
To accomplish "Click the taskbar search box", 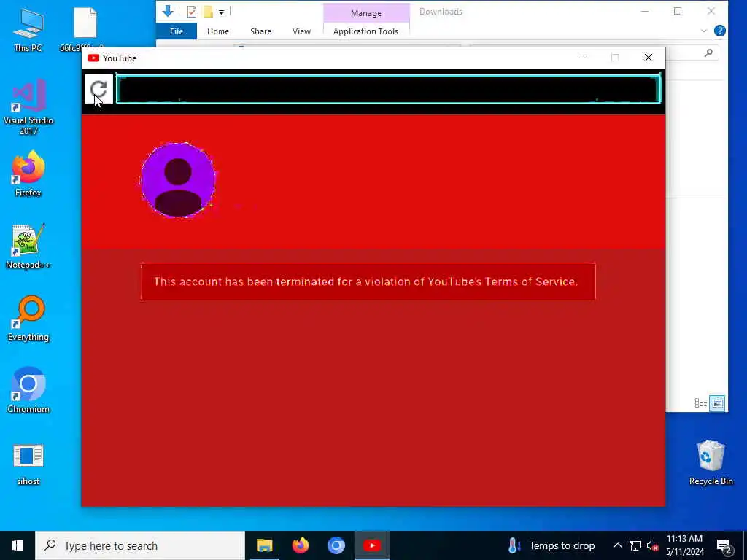I will (140, 545).
